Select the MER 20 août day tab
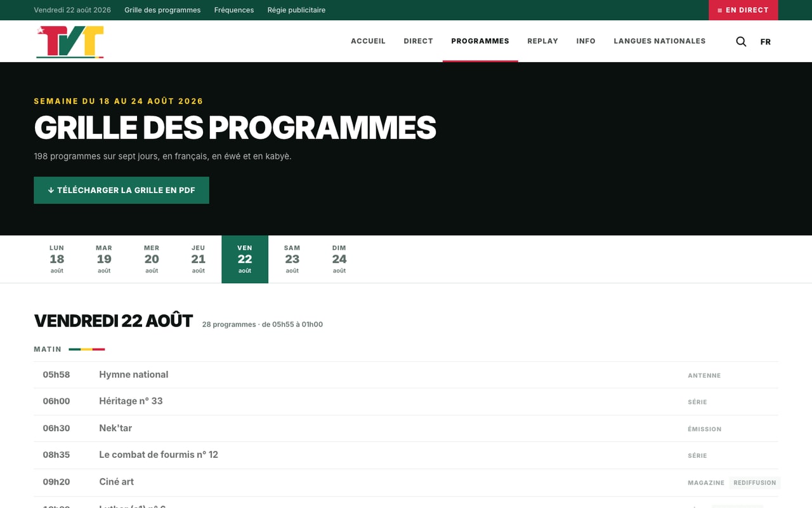The width and height of the screenshot is (812, 508). [152, 259]
